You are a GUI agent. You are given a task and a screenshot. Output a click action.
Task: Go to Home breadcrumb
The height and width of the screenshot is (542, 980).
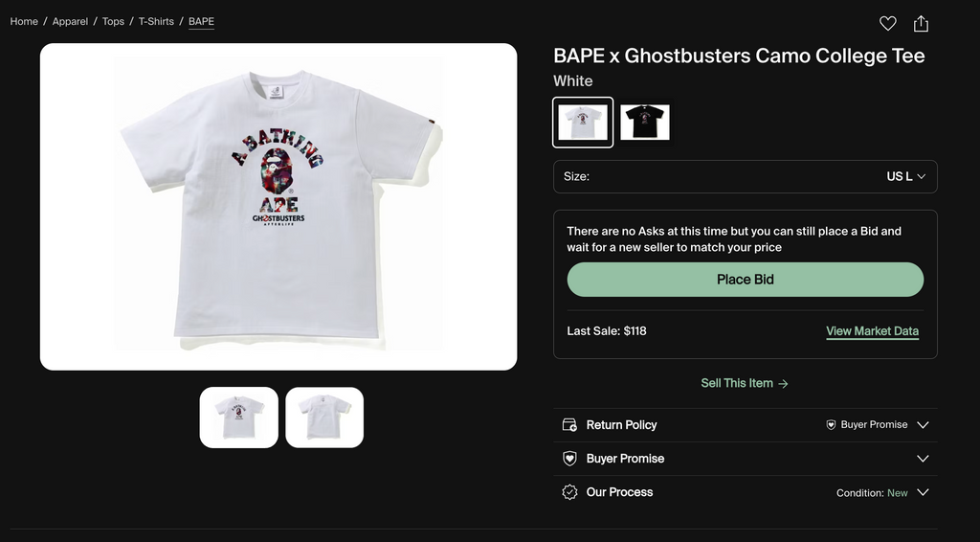[24, 21]
